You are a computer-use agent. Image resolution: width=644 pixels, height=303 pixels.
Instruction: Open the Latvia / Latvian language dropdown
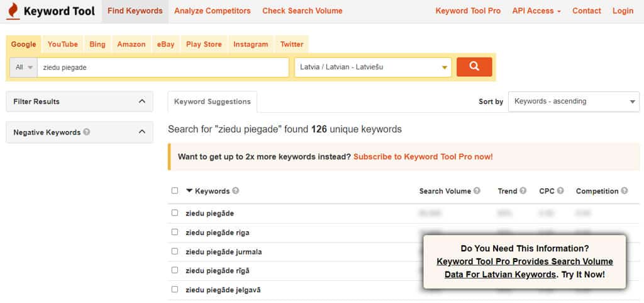coord(373,67)
